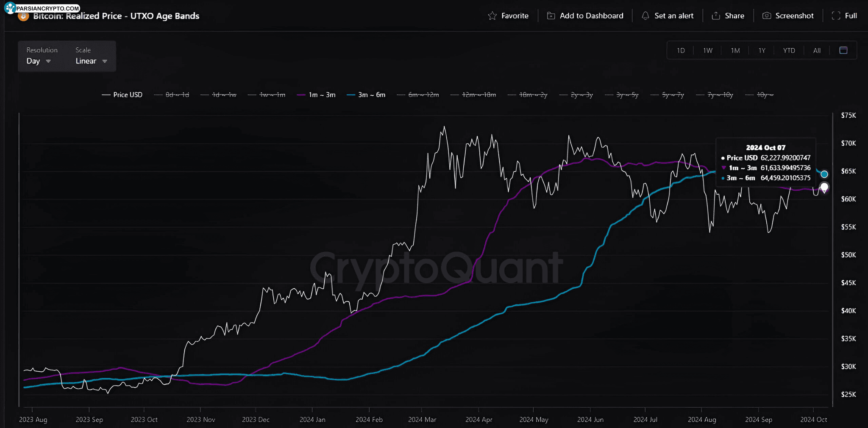Click the 2023 Aug x-axis label

click(x=33, y=420)
